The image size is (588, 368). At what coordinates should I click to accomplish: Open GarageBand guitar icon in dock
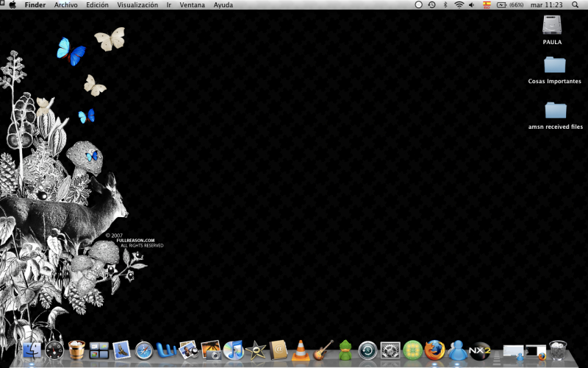pos(323,350)
